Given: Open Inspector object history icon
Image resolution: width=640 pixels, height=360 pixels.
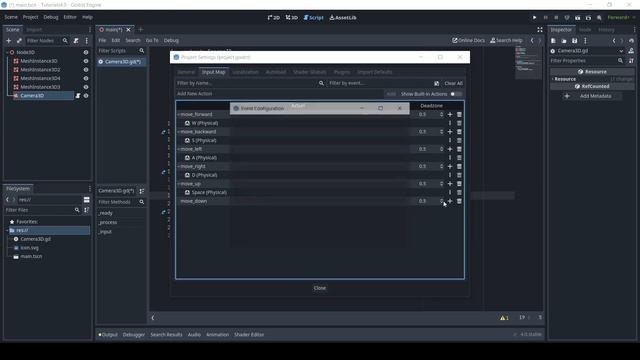Looking at the screenshot, I should [631, 41].
